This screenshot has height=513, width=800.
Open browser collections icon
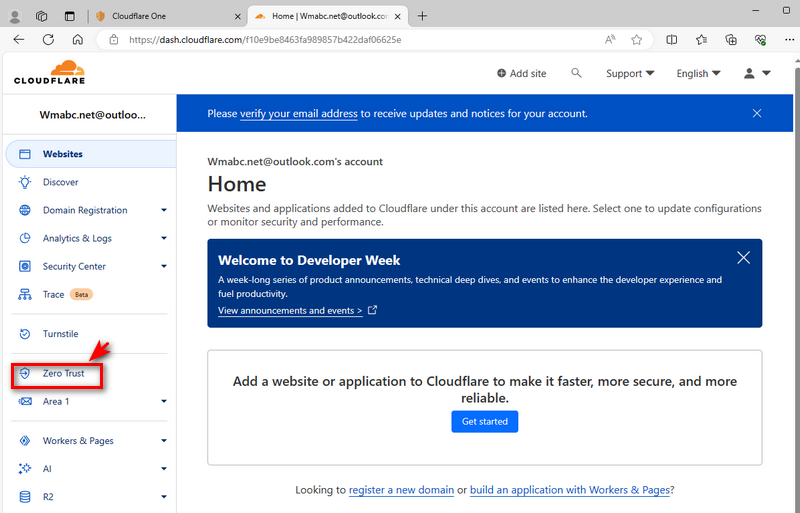point(731,40)
